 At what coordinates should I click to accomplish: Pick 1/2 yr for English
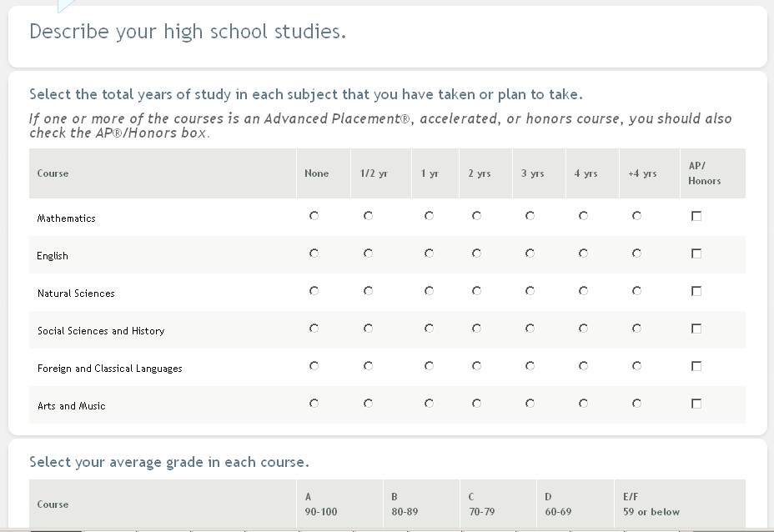point(368,253)
